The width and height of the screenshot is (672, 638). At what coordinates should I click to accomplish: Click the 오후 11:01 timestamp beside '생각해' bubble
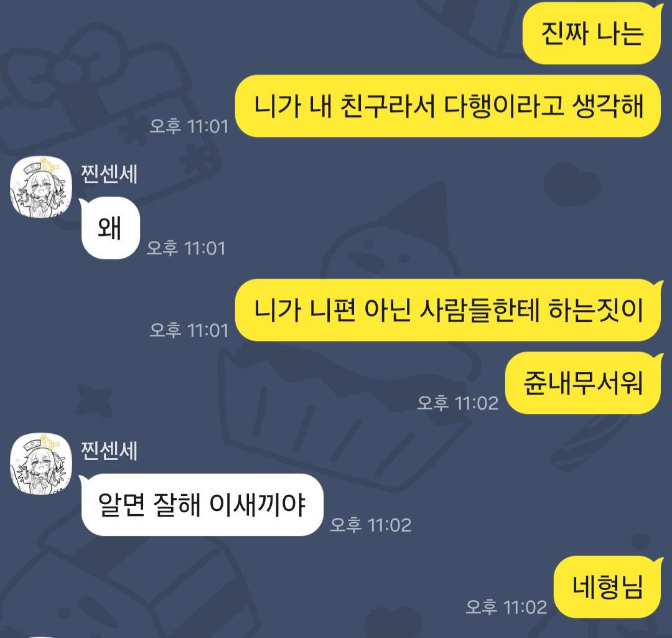click(189, 126)
